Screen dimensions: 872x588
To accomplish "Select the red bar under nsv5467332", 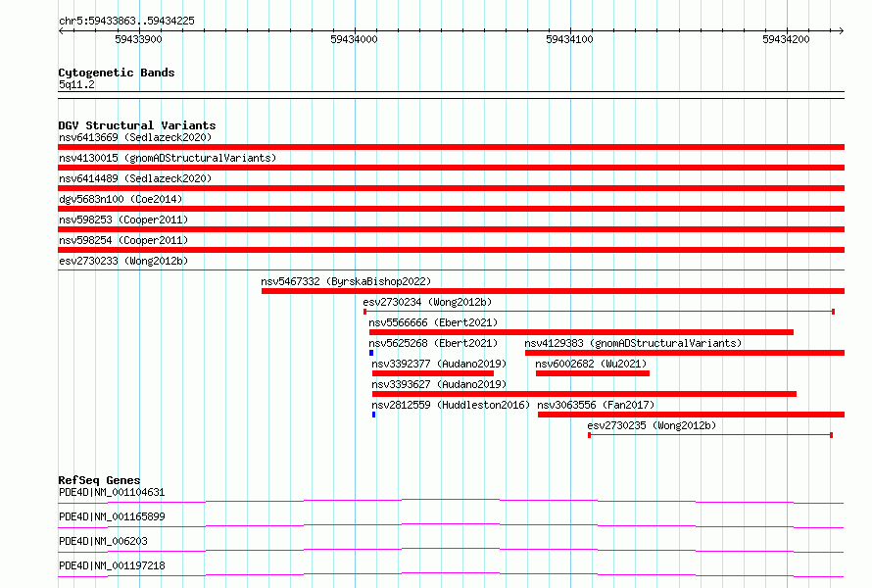I will [553, 291].
